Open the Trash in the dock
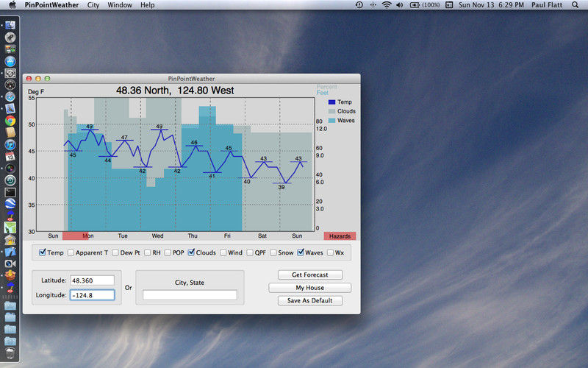Image resolution: width=588 pixels, height=368 pixels. tap(10, 353)
